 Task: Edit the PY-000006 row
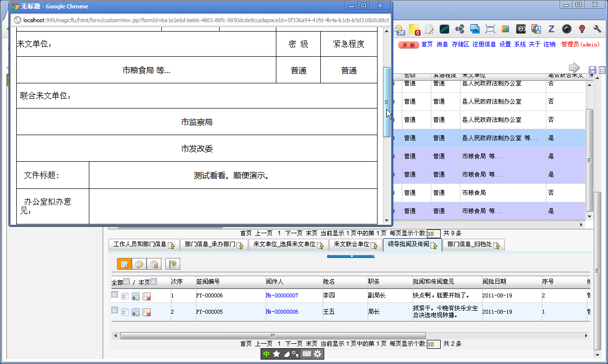click(136, 296)
